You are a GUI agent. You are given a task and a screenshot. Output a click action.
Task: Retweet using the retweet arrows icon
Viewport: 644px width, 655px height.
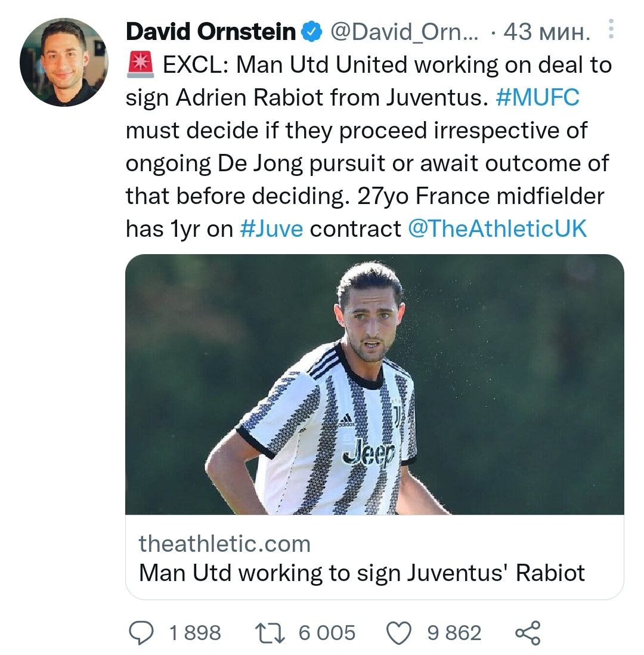pos(271,633)
